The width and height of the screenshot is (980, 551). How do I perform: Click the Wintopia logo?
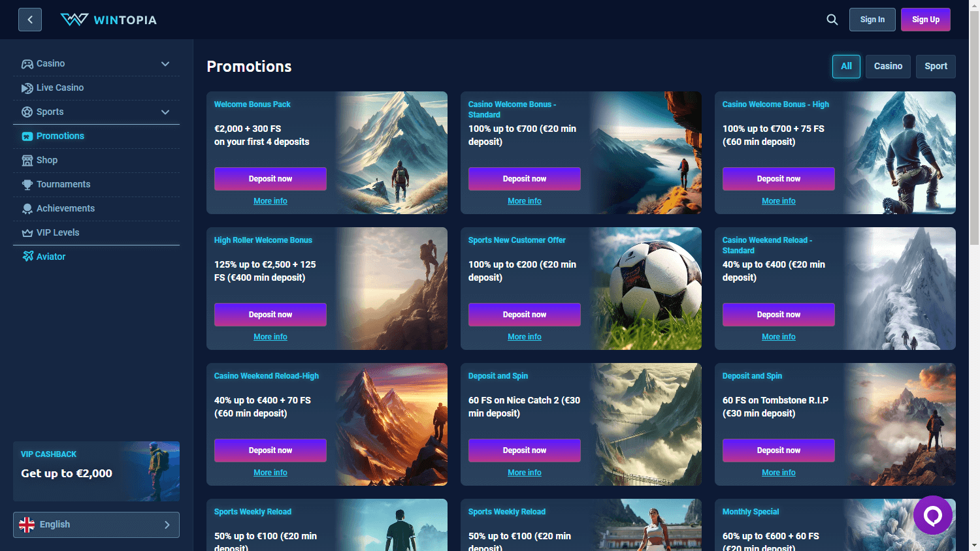pyautogui.click(x=108, y=20)
